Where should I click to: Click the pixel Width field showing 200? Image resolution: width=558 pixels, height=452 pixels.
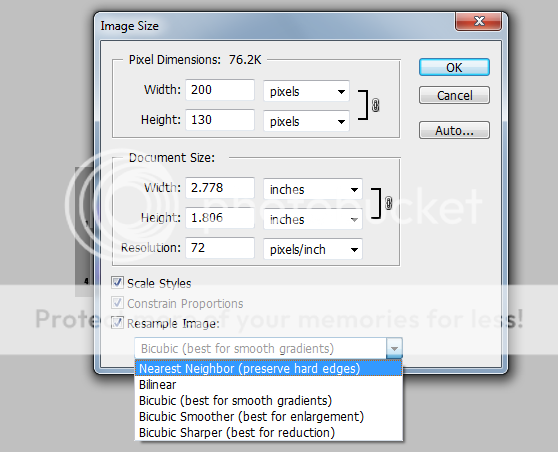coord(220,90)
